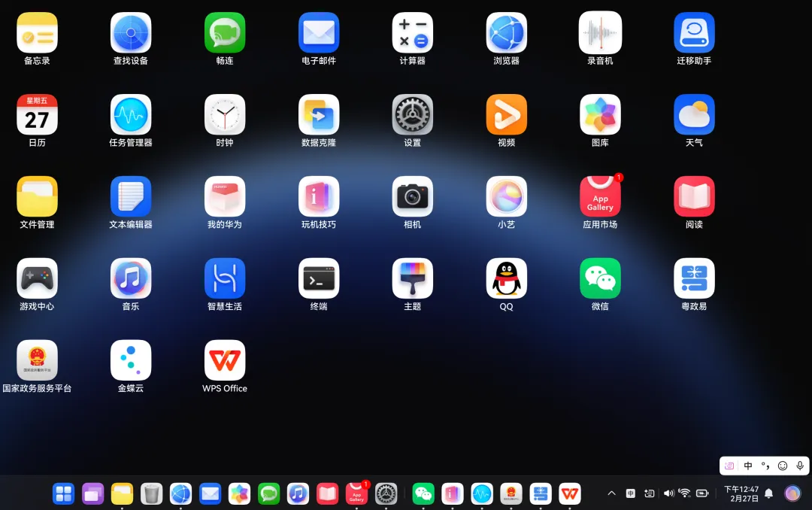Click the browser icon in the dock
This screenshot has height=510, width=812.
[x=180, y=494]
